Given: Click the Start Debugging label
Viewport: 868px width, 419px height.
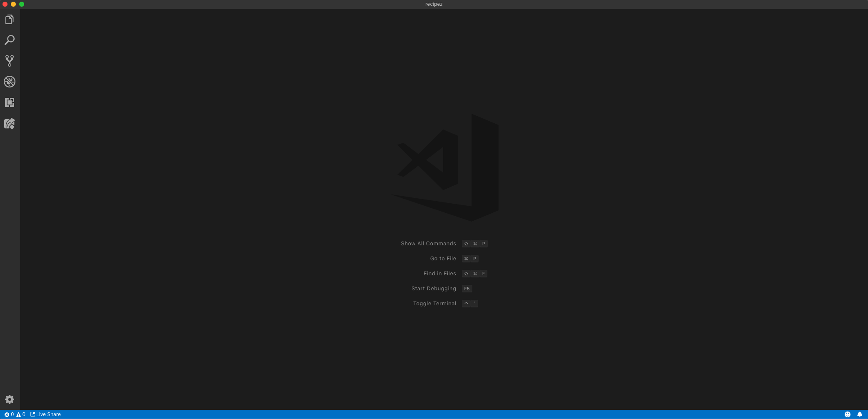Looking at the screenshot, I should point(434,289).
